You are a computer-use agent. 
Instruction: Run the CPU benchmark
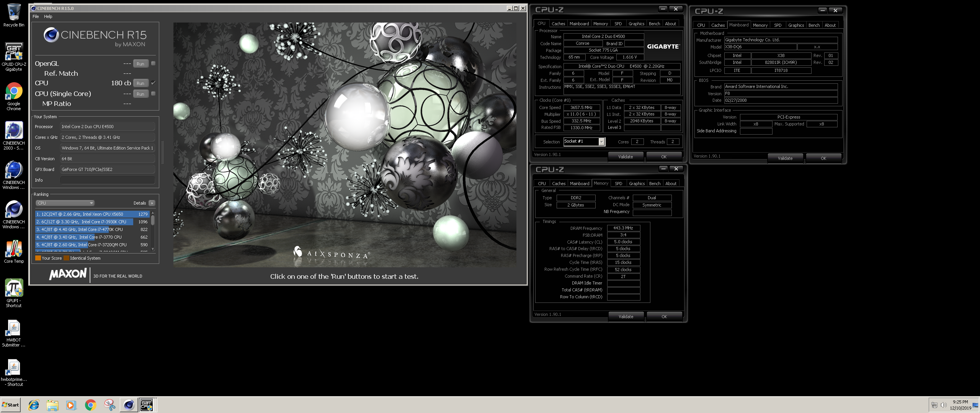click(x=140, y=83)
